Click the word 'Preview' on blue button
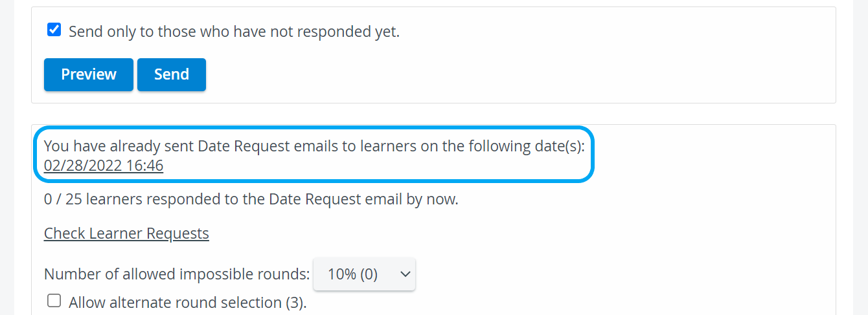 [x=89, y=74]
